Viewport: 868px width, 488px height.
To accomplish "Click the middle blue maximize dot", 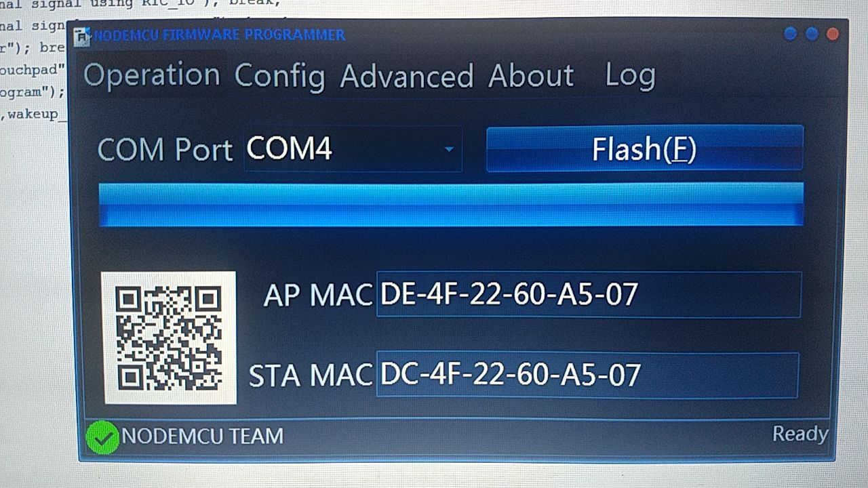I will [812, 33].
